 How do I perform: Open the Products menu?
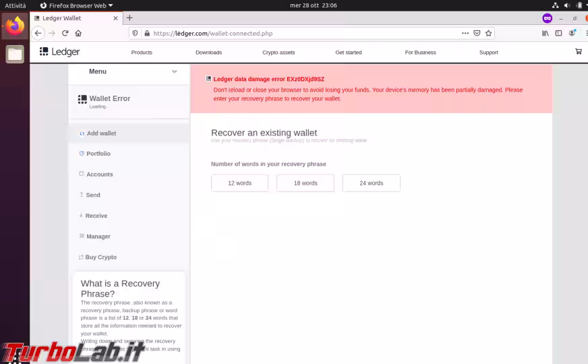(142, 53)
